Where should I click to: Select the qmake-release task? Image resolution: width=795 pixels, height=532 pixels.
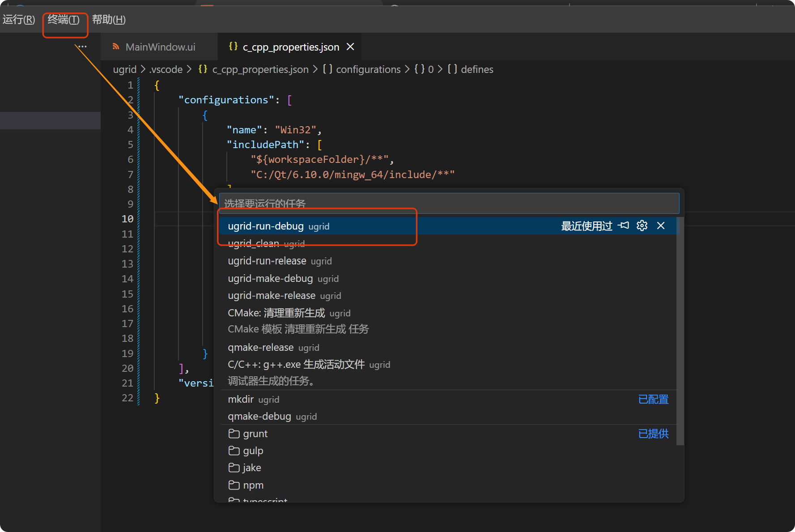[x=261, y=347]
